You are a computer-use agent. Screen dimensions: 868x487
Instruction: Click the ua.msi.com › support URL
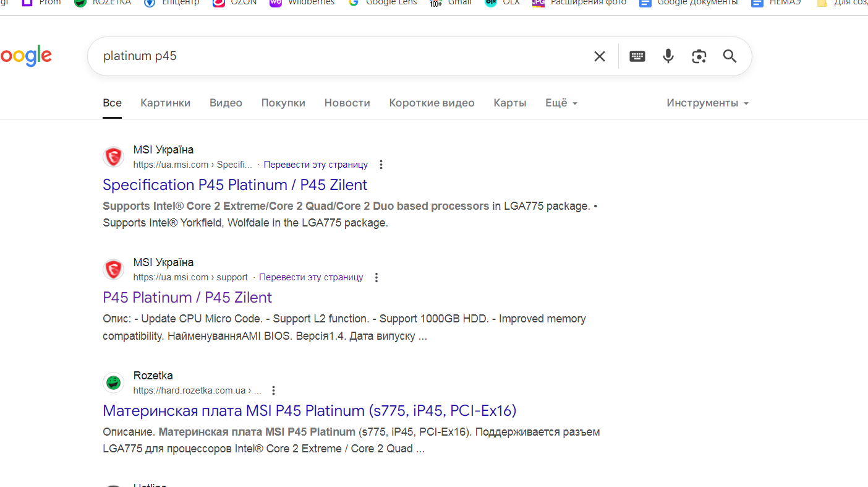190,277
